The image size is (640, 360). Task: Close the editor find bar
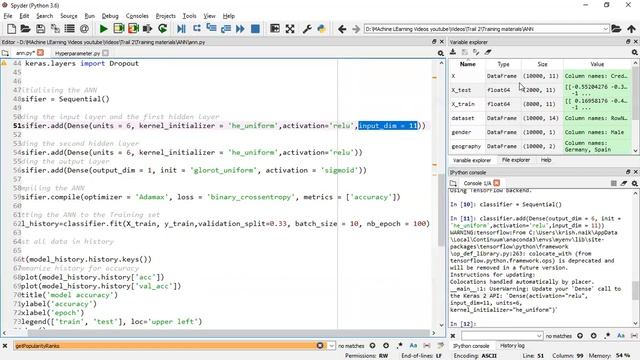point(5,346)
